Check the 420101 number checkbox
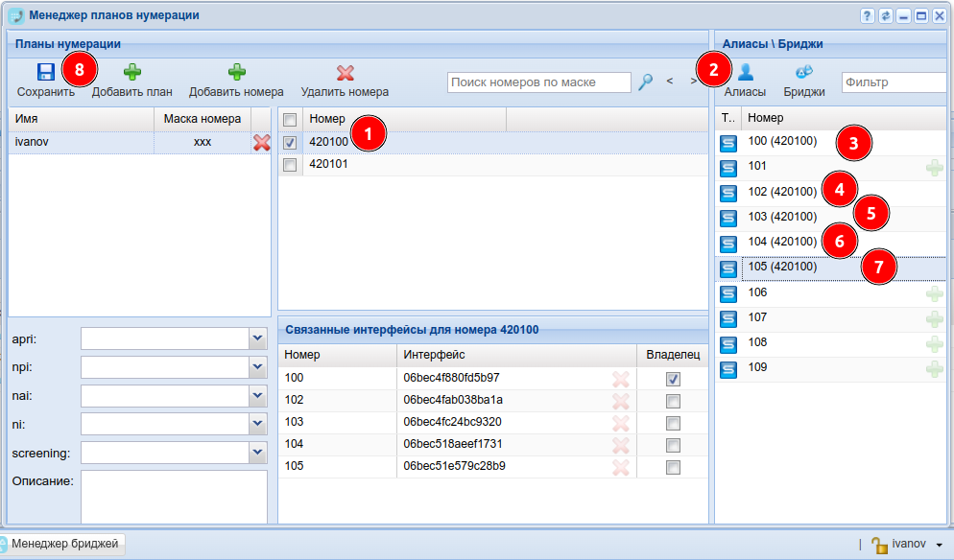Screen dimensions: 954x560 click(x=290, y=165)
